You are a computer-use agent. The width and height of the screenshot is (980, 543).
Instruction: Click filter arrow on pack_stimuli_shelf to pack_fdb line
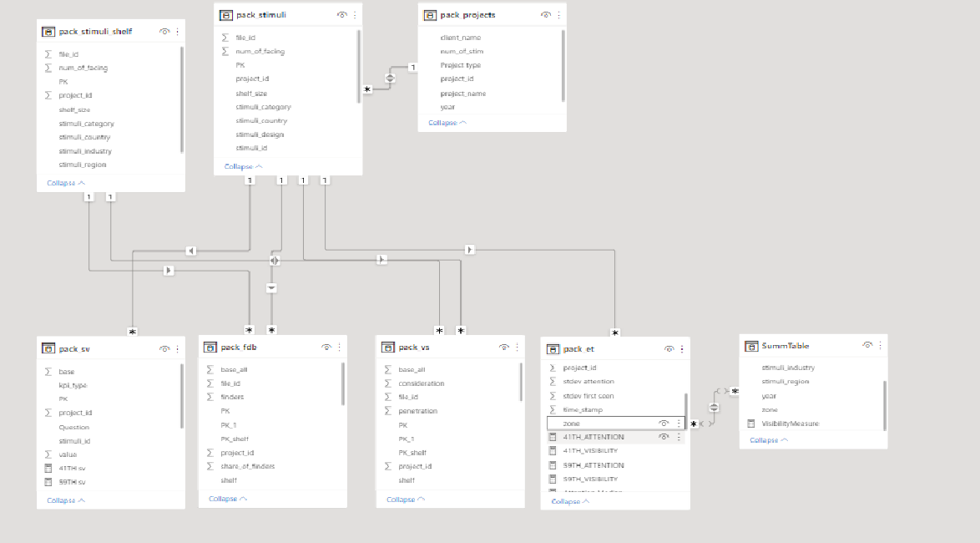pos(168,271)
